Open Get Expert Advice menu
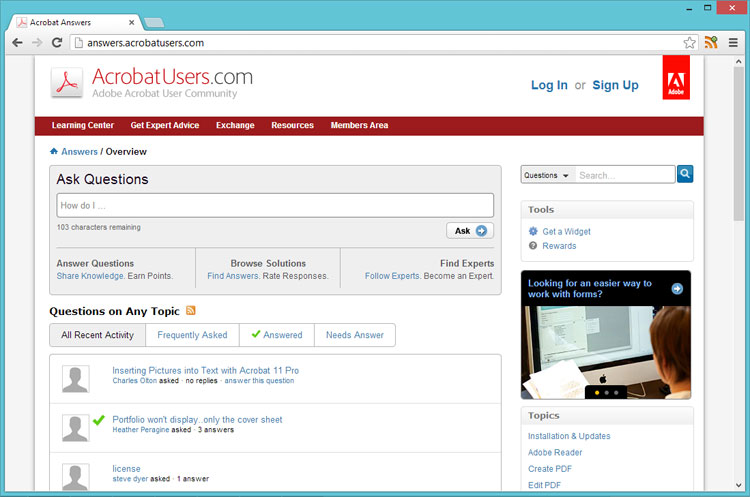Screen dimensions: 750x497 pos(165,125)
